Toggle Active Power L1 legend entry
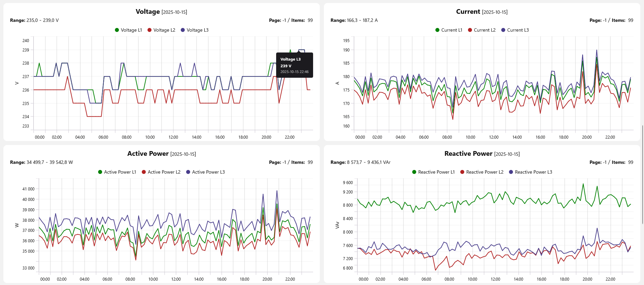 (x=117, y=172)
